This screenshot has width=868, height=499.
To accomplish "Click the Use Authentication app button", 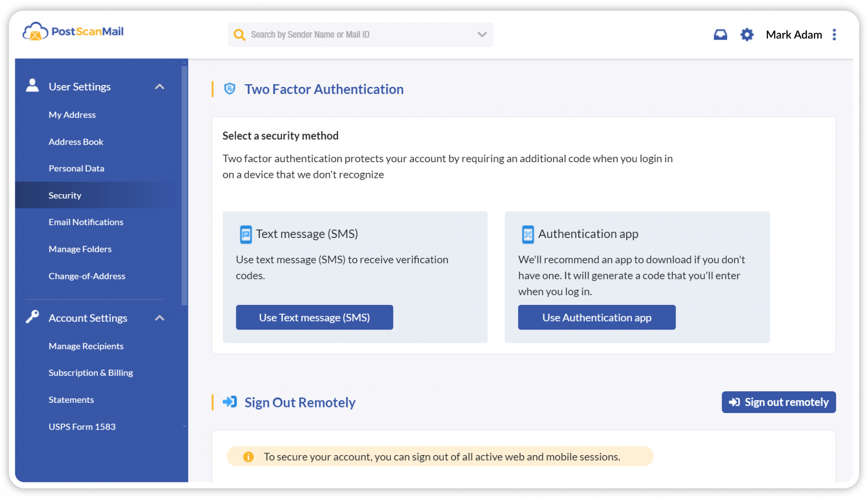I will [597, 317].
